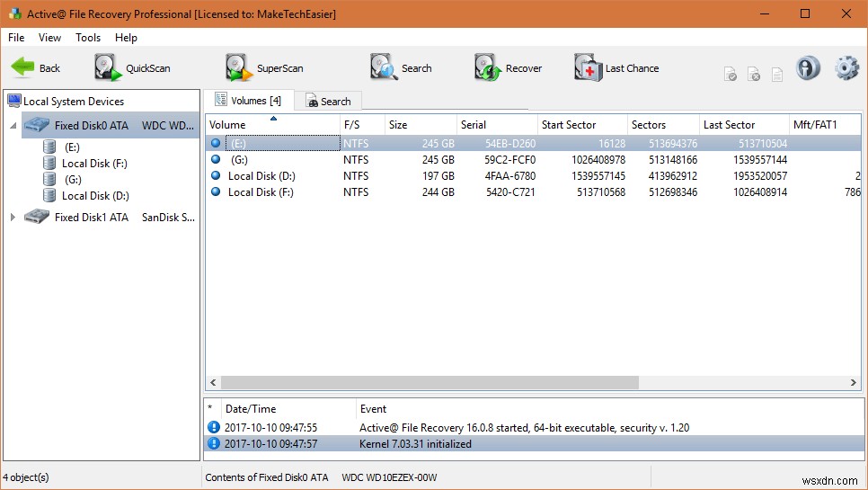Select serial 5420-C721 cell

pos(509,192)
